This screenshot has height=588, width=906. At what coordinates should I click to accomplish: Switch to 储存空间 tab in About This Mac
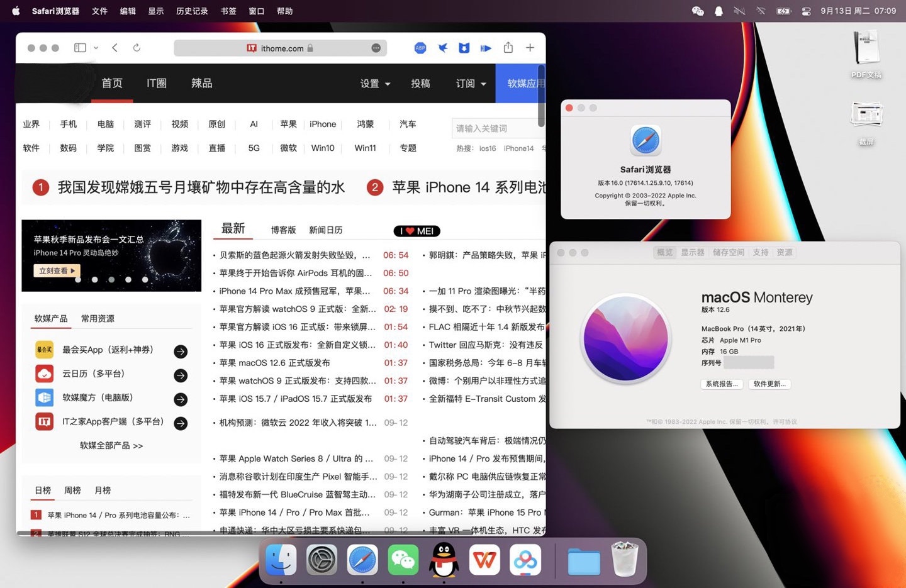728,252
